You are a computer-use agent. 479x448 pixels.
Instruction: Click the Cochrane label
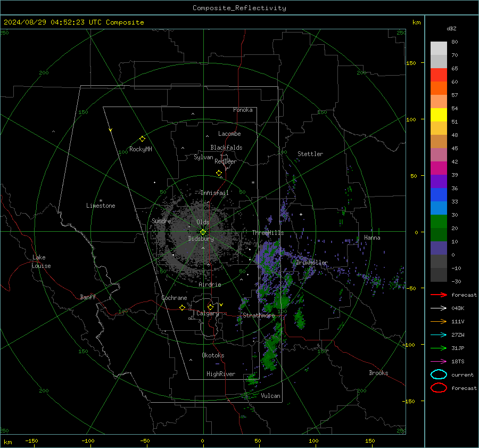pyautogui.click(x=174, y=298)
